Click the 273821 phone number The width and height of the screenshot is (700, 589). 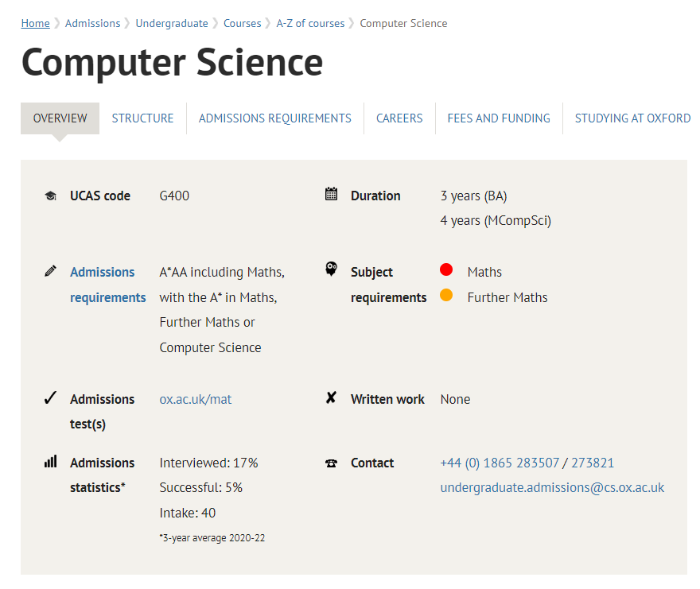593,463
